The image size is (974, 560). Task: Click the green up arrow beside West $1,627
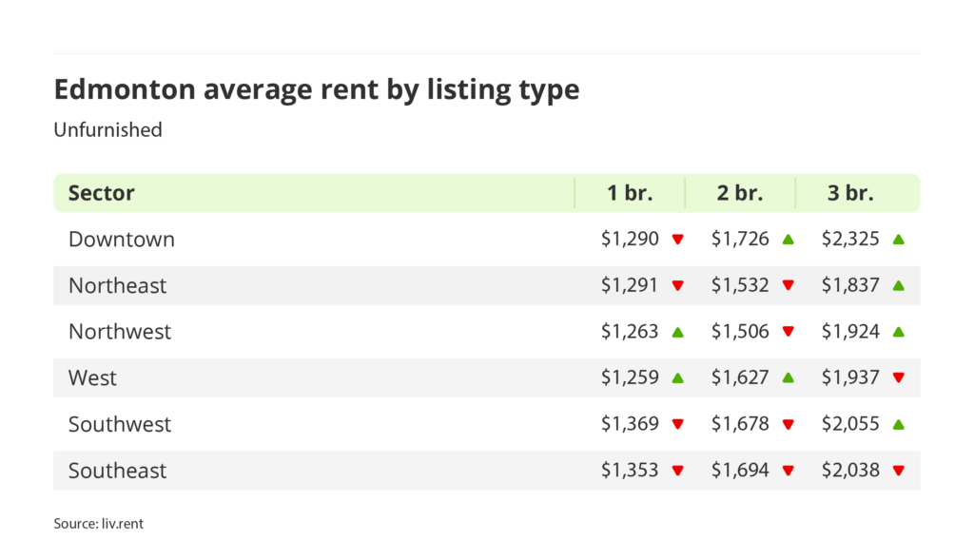[789, 377]
